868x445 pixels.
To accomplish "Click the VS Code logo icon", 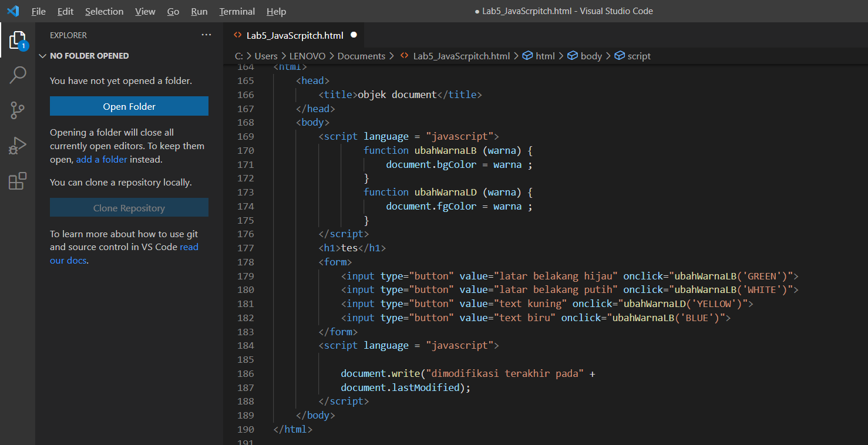I will [x=12, y=11].
